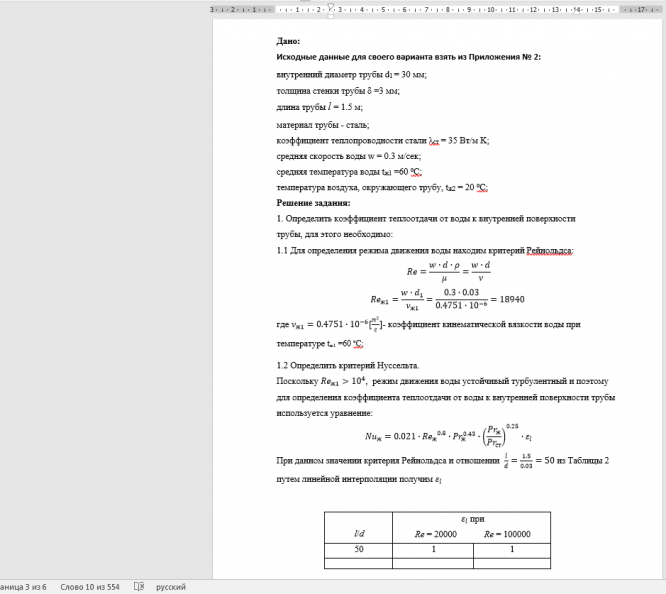
Task: Click the text 'При данном значении критерия Рейнольдса'
Action: [x=388, y=461]
